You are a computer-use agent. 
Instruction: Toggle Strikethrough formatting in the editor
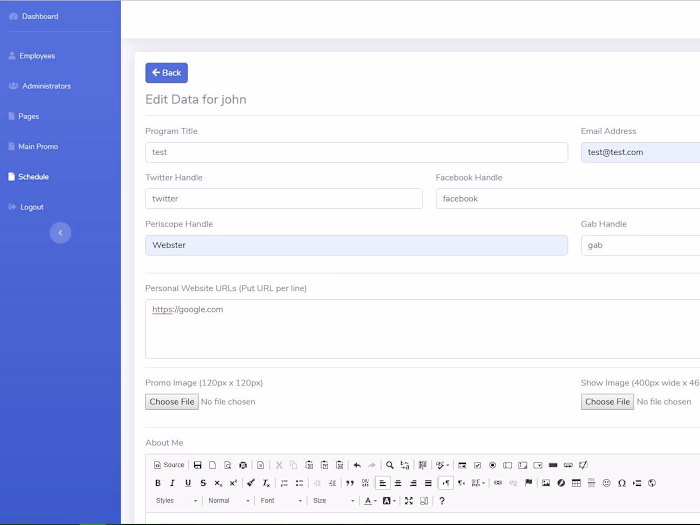[x=203, y=483]
